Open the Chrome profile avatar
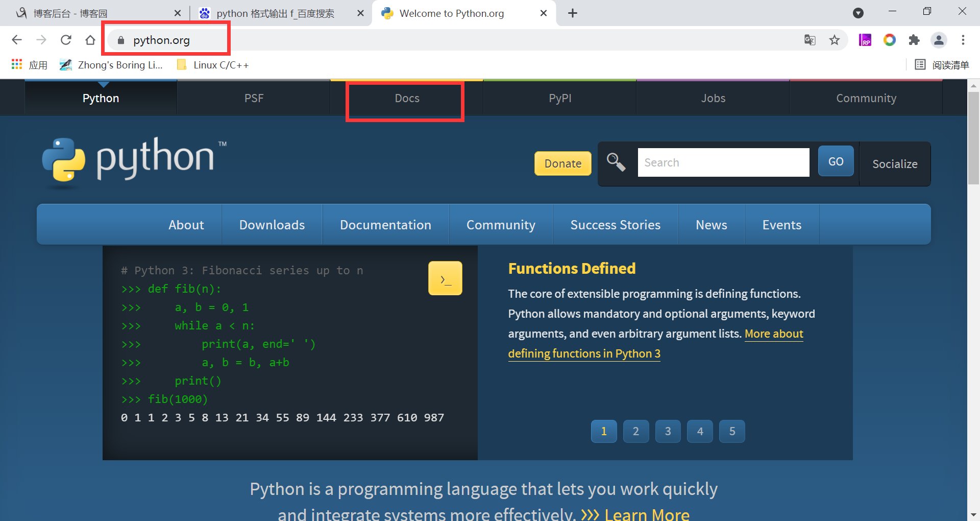Viewport: 980px width, 521px height. [939, 40]
